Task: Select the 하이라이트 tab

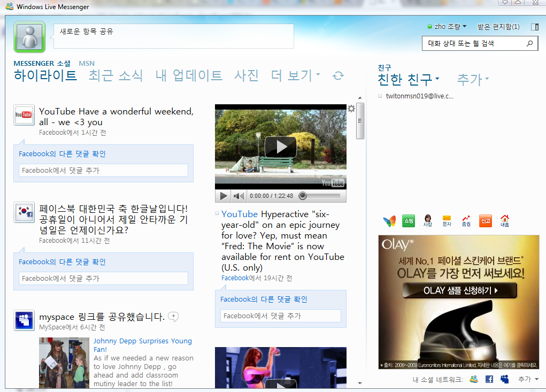Action: point(45,75)
